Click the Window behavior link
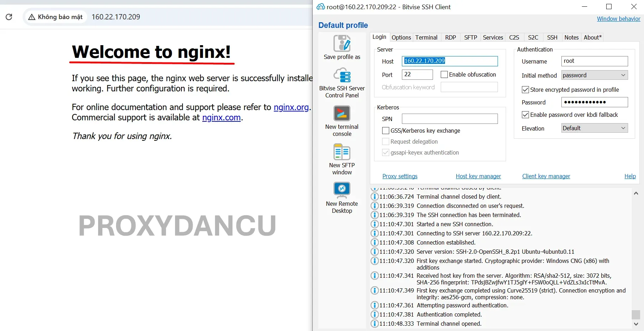The width and height of the screenshot is (644, 331). tap(619, 19)
